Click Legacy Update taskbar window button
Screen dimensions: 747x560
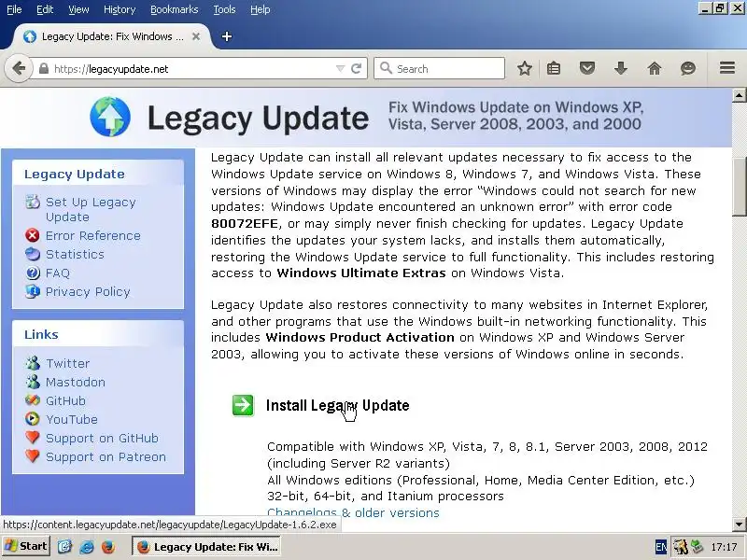click(205, 547)
